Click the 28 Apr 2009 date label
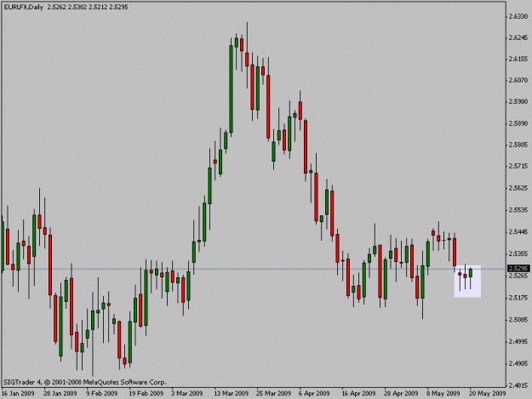The width and height of the screenshot is (532, 399). 401,394
